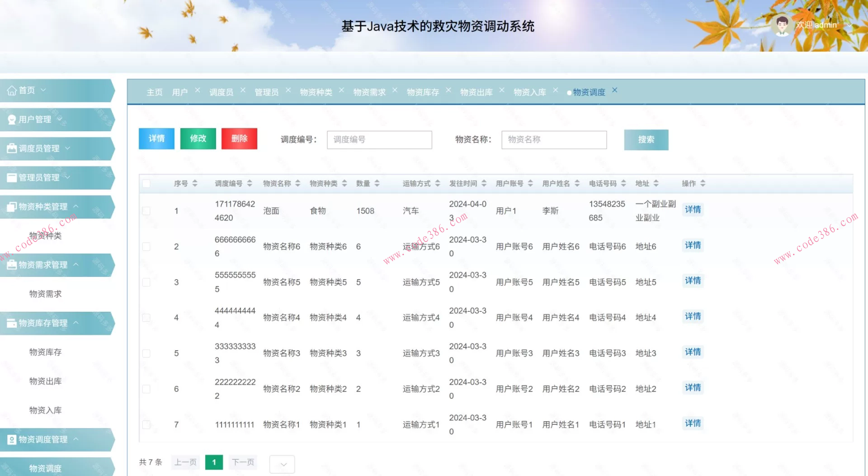
Task: Click the admin avatar icon in header
Action: (x=781, y=25)
